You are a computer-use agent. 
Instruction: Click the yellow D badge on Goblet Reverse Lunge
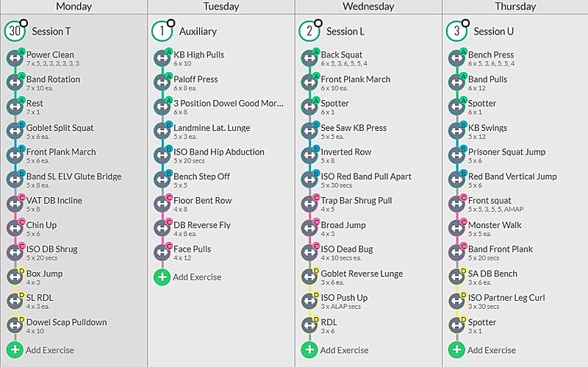click(x=316, y=271)
